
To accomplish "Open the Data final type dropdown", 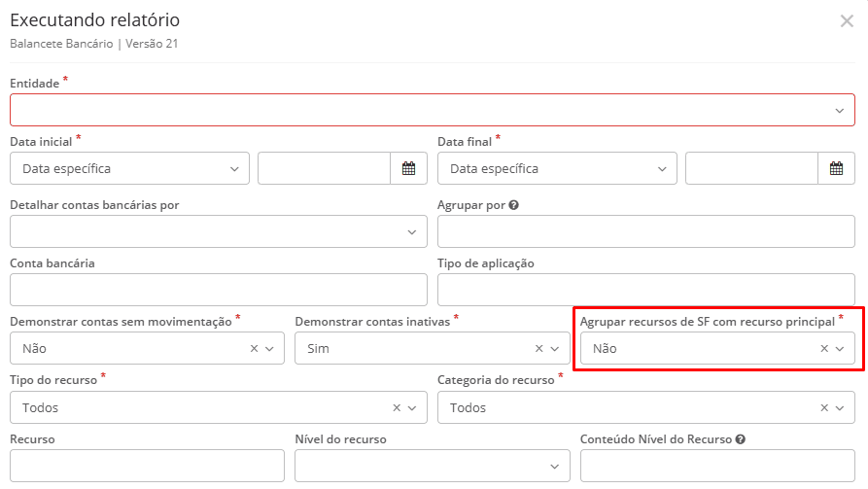I will (x=557, y=168).
